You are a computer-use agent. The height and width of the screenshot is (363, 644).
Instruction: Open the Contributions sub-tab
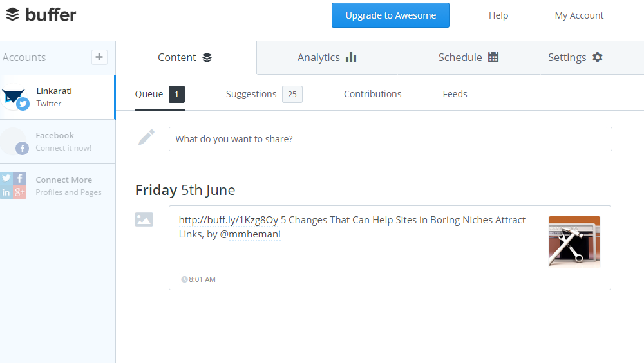coord(372,94)
